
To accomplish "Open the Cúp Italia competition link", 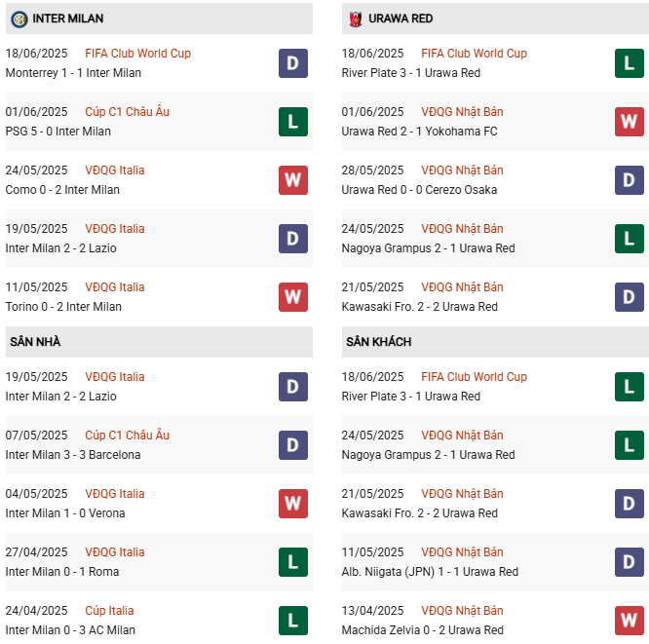I will point(109,611).
